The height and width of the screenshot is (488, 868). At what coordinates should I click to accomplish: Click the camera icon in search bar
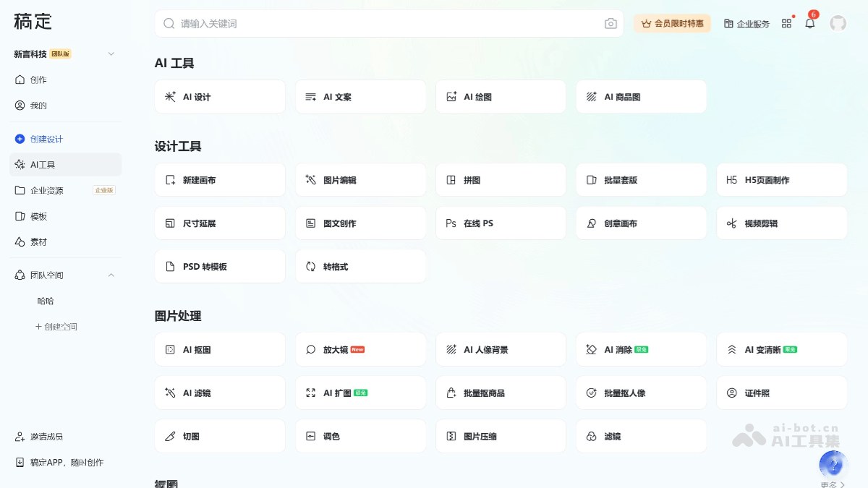click(610, 23)
